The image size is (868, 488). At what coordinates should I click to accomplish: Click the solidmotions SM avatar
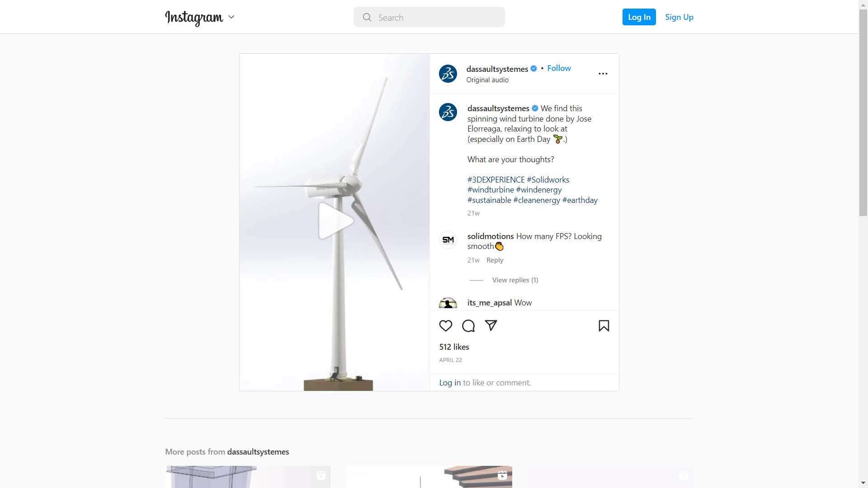[x=448, y=240]
